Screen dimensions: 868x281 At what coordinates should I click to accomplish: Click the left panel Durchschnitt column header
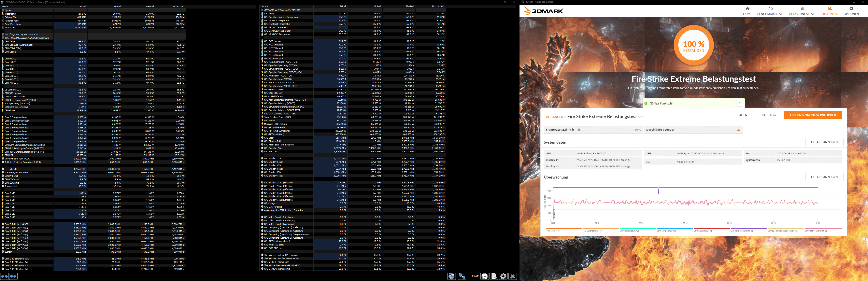coord(171,6)
